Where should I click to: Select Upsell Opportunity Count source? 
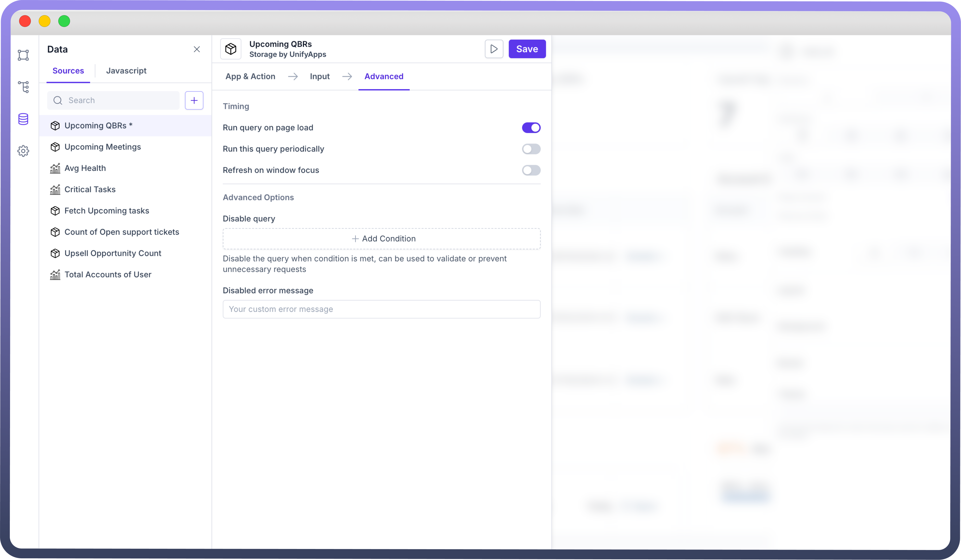[x=113, y=253]
